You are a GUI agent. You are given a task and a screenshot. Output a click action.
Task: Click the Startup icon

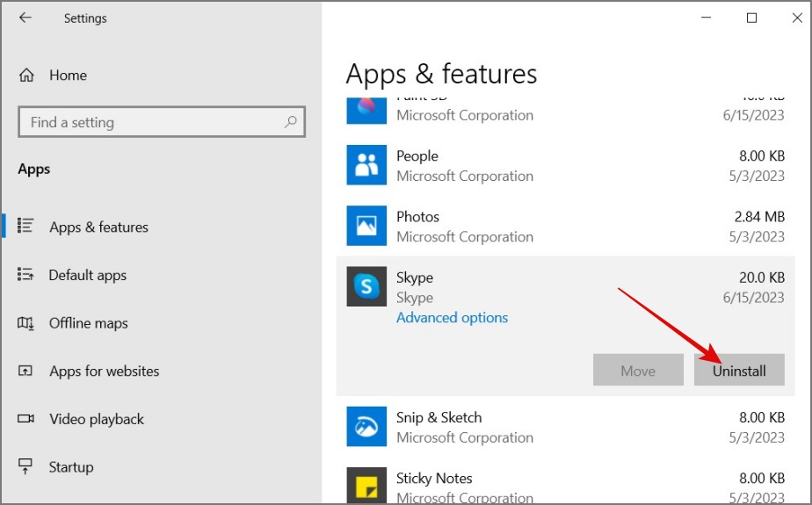click(x=25, y=466)
